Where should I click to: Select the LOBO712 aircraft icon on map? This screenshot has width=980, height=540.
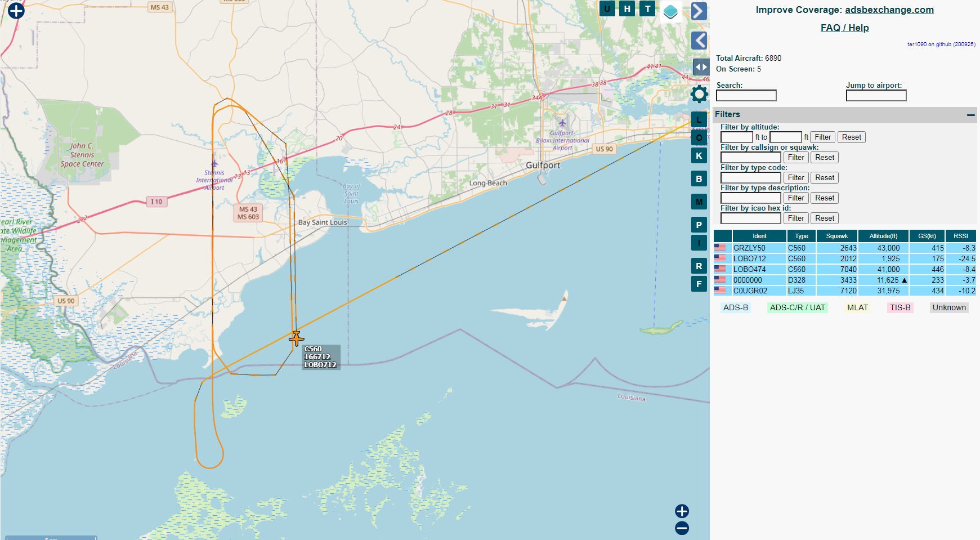pyautogui.click(x=296, y=338)
